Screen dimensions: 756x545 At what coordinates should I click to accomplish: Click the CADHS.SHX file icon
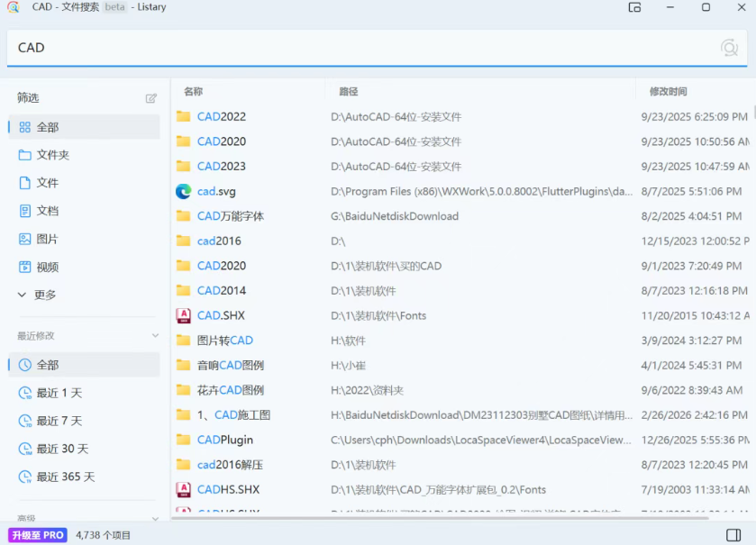(x=184, y=489)
